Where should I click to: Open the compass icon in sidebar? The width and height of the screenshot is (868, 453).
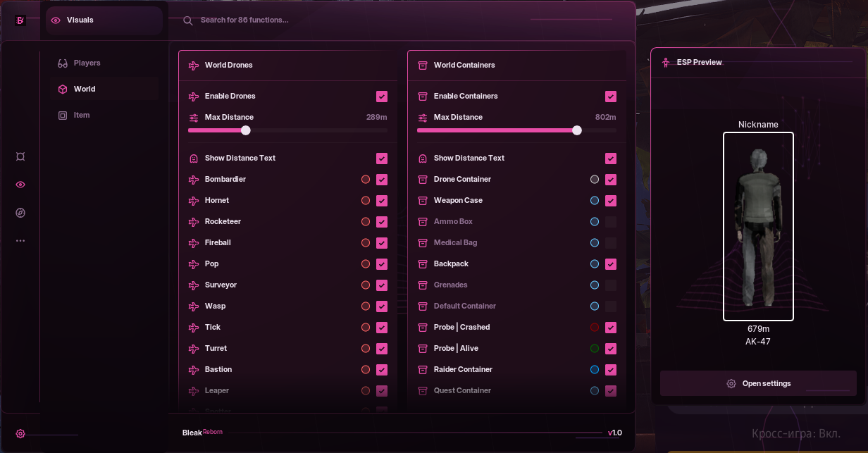[x=20, y=213]
